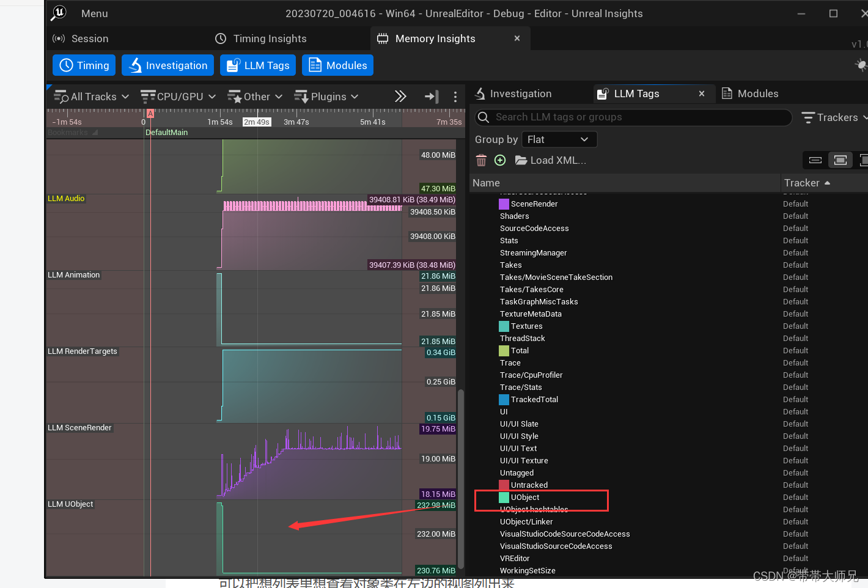Screen dimensions: 868x588
Task: Close the Memory Insights tab
Action: click(517, 38)
